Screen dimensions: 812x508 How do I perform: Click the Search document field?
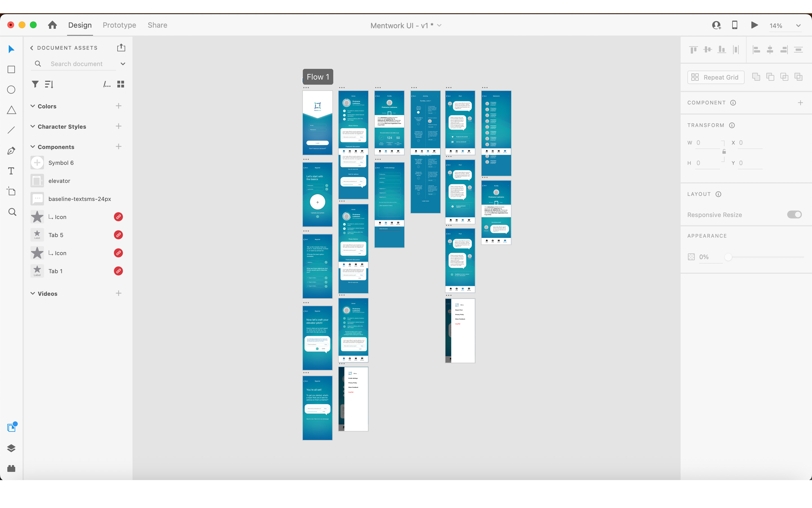(76, 64)
